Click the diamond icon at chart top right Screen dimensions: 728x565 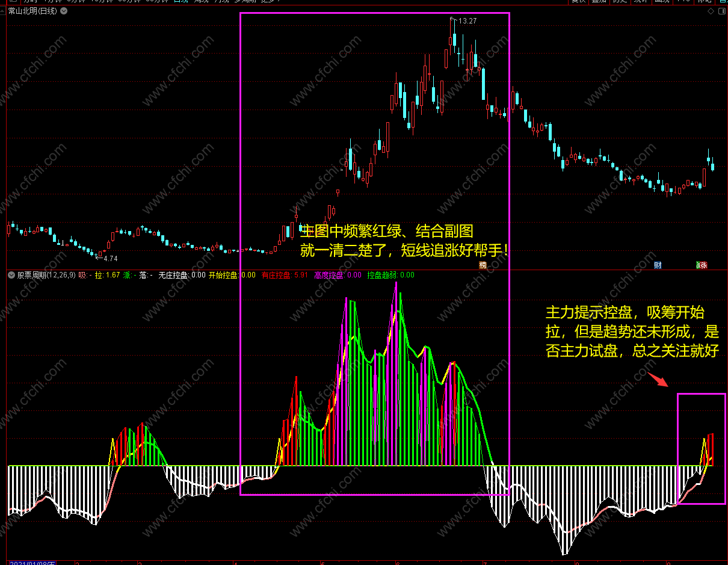tap(711, 11)
